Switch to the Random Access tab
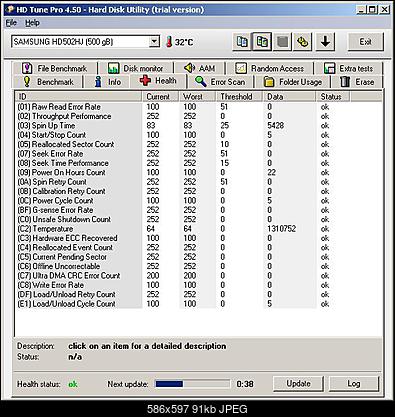 [270, 68]
